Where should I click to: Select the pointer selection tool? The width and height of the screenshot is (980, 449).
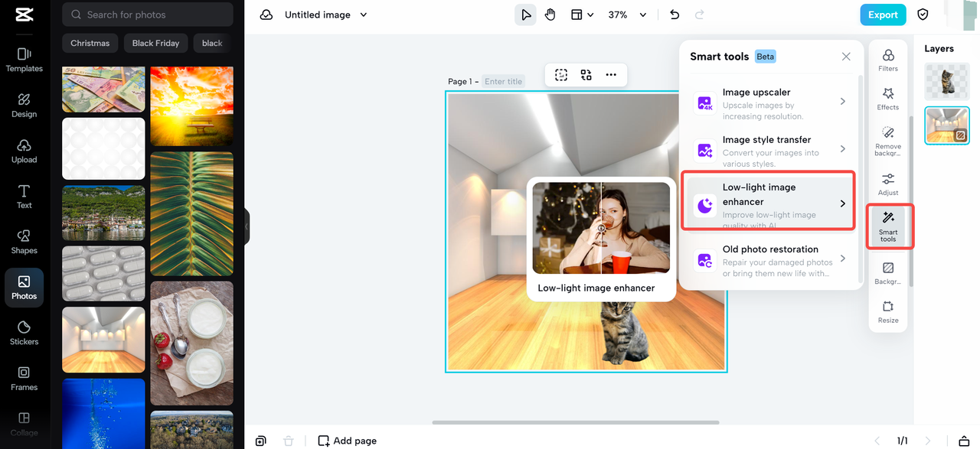(525, 15)
